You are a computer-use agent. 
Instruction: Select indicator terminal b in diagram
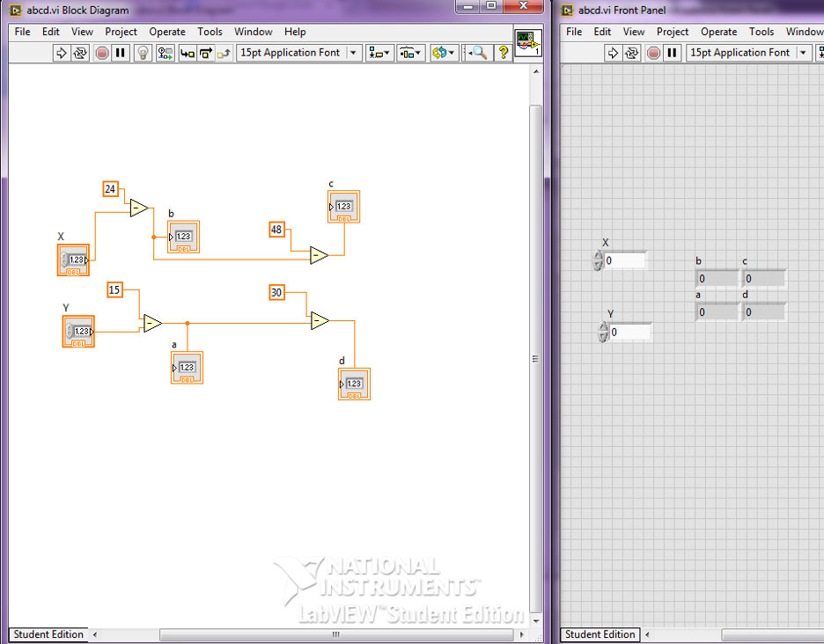pyautogui.click(x=183, y=237)
